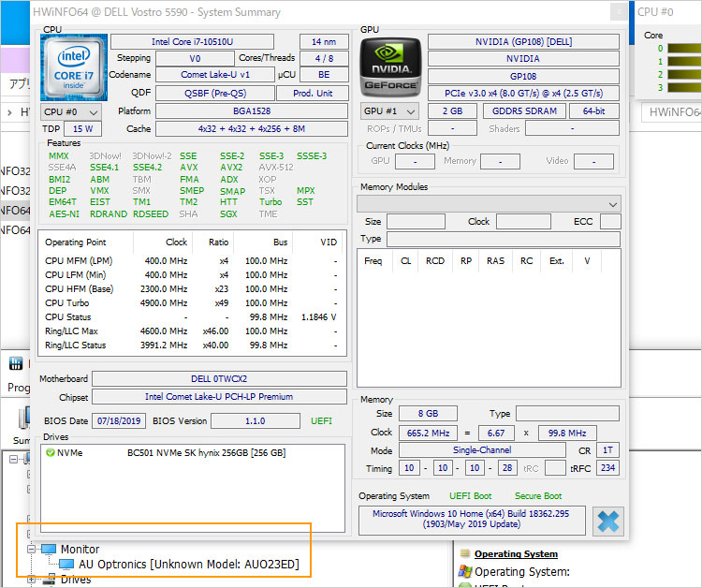Click the AES-NI feature label
Image resolution: width=702 pixels, height=588 pixels.
[x=64, y=214]
